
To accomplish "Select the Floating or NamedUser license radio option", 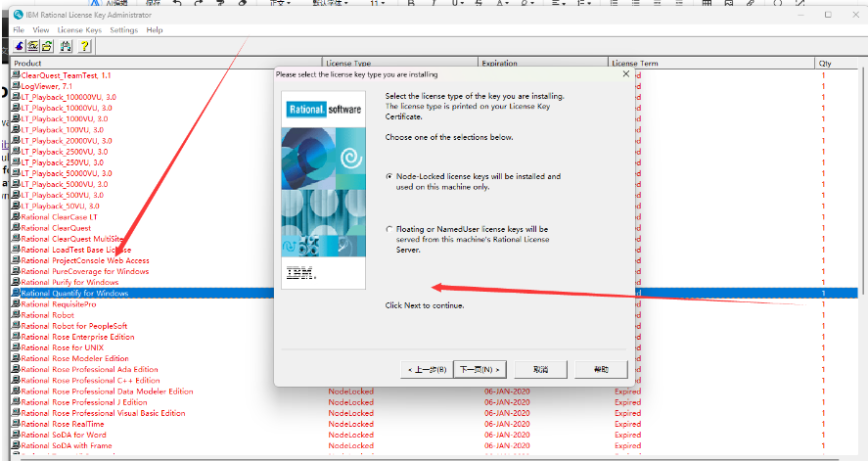I will click(389, 229).
